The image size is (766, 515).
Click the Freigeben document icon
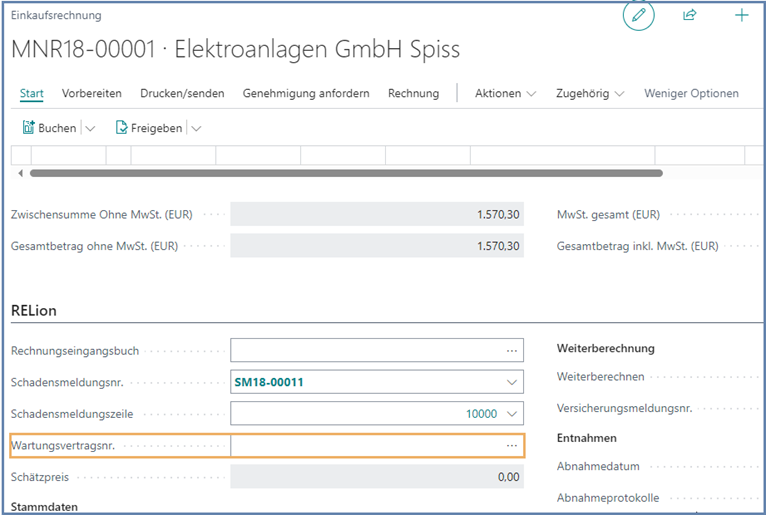(x=121, y=128)
